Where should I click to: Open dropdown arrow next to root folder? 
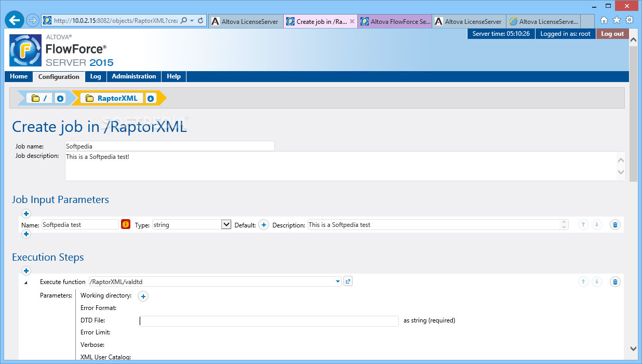point(60,98)
